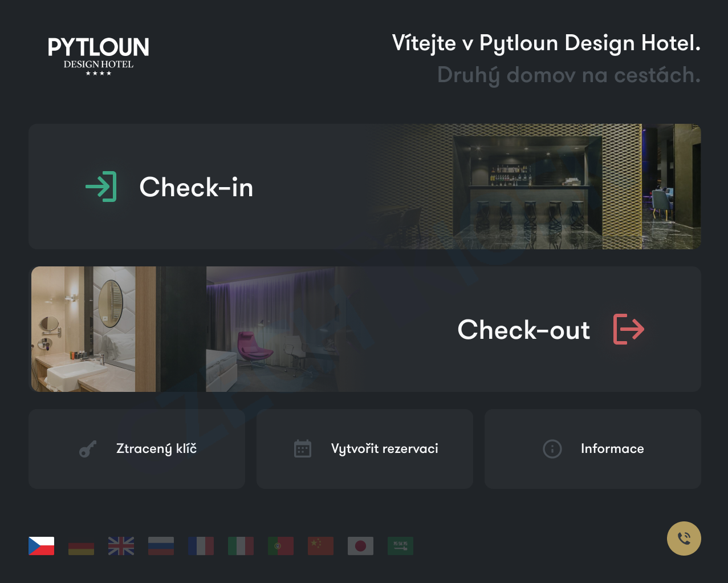Click the key icon for lost key
Screen dimensions: 728x583
[88, 449]
